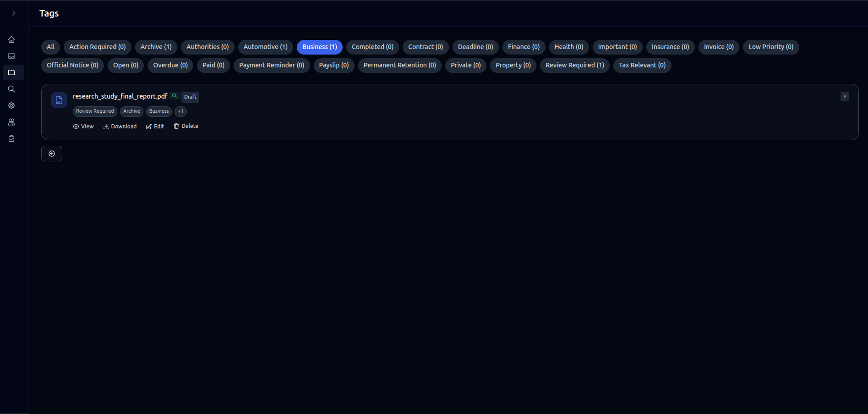Viewport: 868px width, 414px height.
Task: Filter by Insurance (0) tag
Action: coord(671,47)
